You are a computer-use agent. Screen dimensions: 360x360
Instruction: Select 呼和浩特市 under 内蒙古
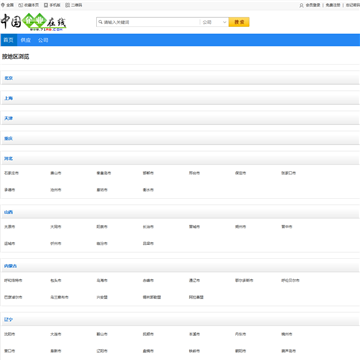click(13, 280)
